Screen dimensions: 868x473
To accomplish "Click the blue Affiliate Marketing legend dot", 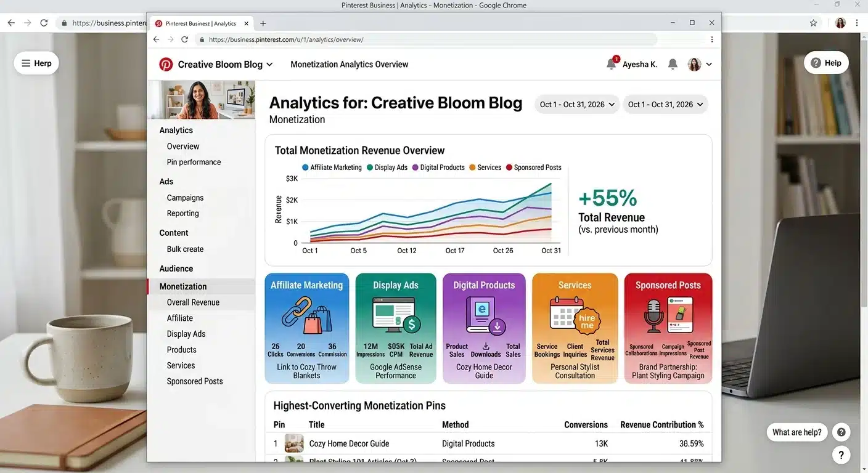I will coord(305,168).
